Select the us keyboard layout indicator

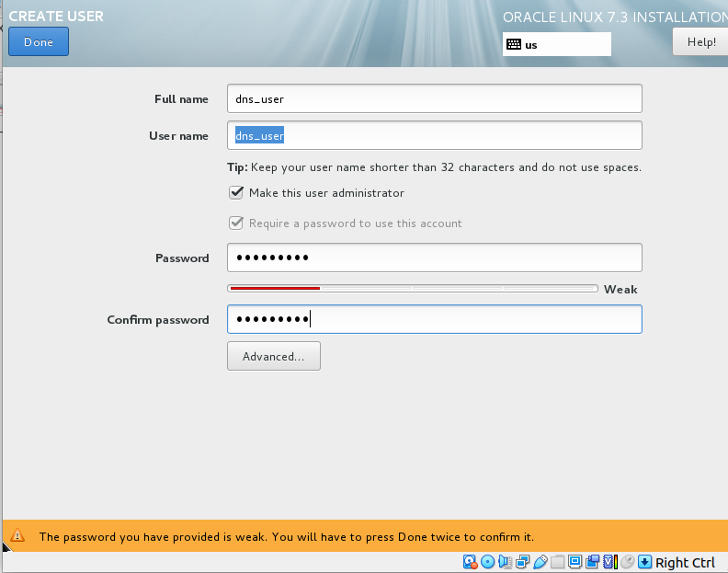[x=557, y=45]
